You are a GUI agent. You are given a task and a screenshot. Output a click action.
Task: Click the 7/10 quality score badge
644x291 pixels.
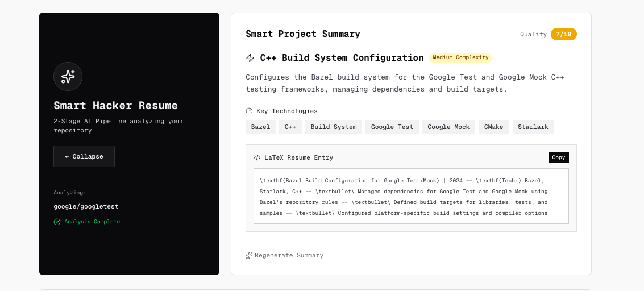(563, 34)
